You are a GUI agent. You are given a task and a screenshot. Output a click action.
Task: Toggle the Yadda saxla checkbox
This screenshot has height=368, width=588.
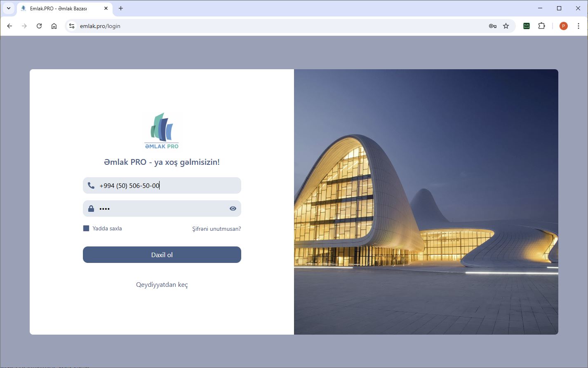(86, 228)
